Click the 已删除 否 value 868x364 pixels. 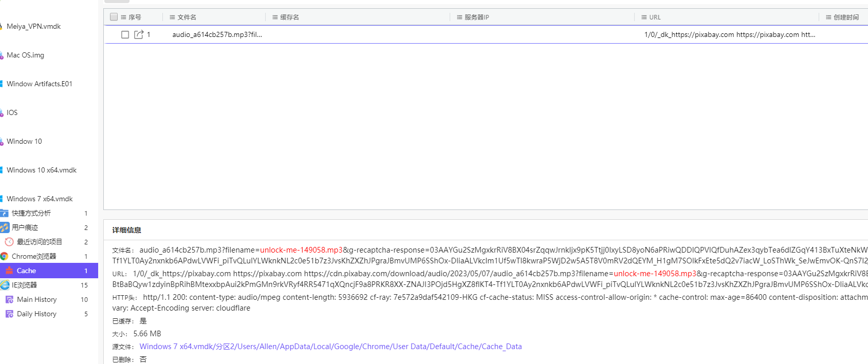(x=143, y=359)
